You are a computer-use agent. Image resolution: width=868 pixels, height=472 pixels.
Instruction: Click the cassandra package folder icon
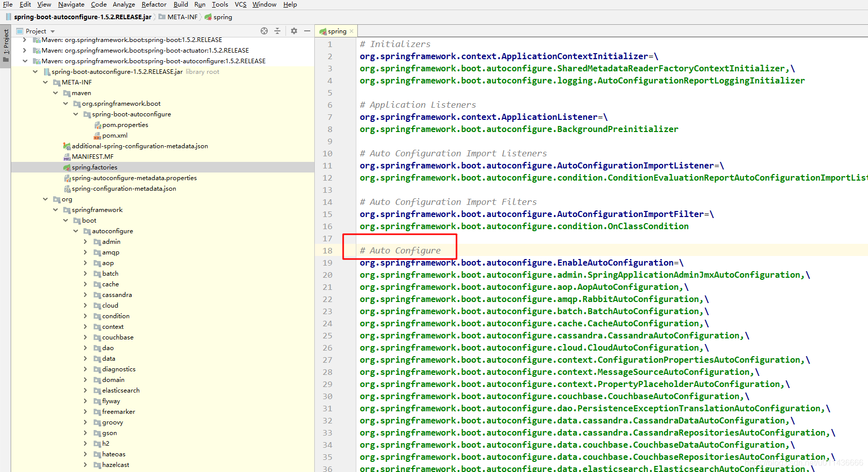97,295
